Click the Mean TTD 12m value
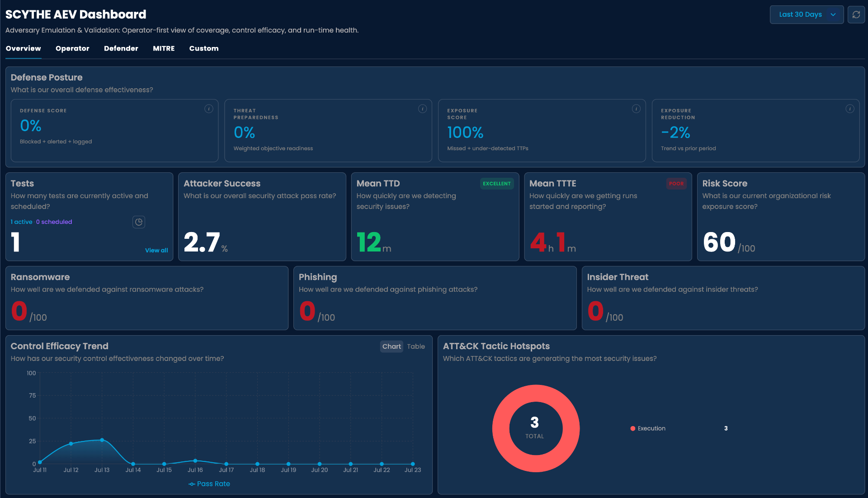868x498 pixels. (x=374, y=242)
